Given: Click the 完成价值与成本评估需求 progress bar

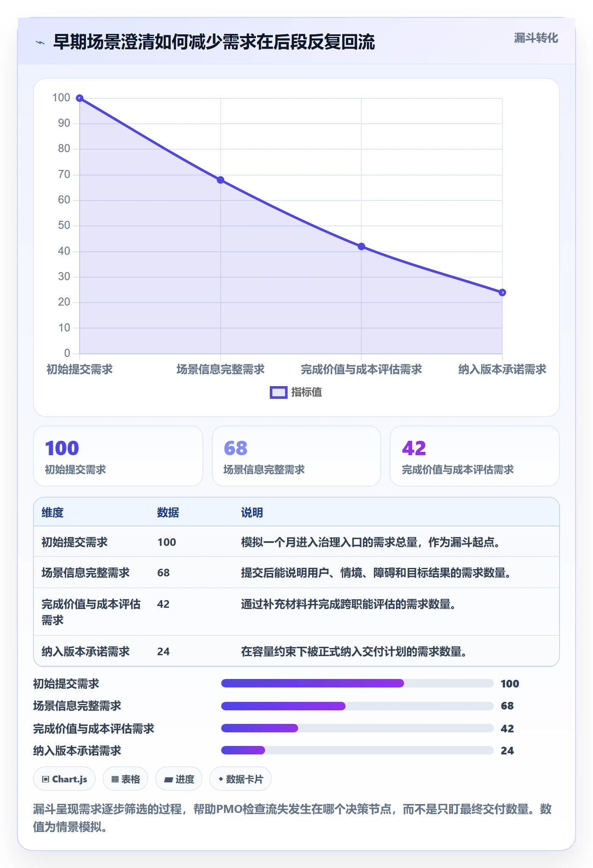Looking at the screenshot, I should (357, 729).
